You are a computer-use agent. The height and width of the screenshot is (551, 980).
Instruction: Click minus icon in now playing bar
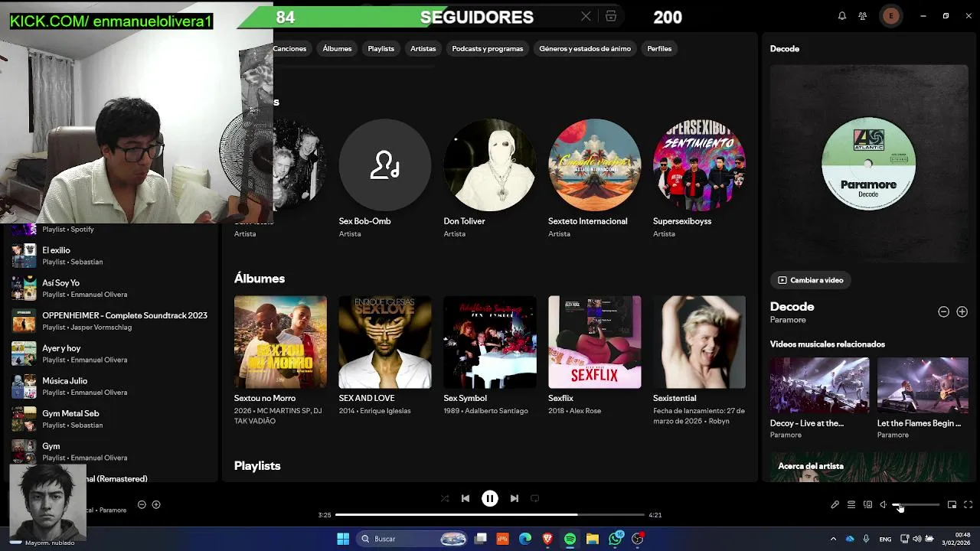[x=142, y=505]
